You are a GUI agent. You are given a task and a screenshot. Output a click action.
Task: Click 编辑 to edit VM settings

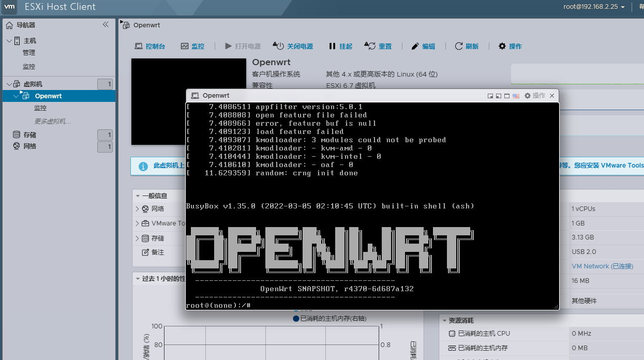click(423, 46)
